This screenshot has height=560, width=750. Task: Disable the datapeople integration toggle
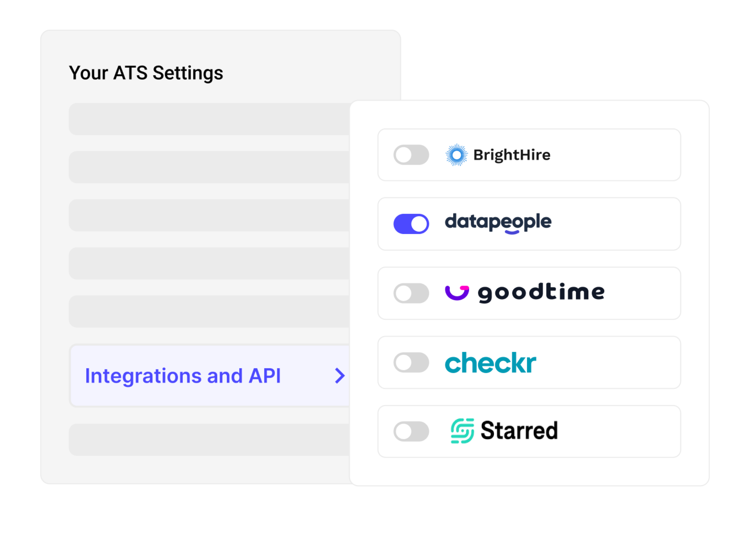411,224
